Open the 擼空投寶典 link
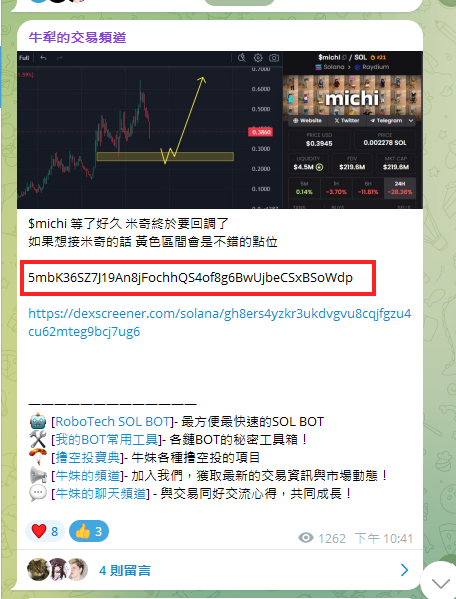This screenshot has width=456, height=599. coord(87,457)
